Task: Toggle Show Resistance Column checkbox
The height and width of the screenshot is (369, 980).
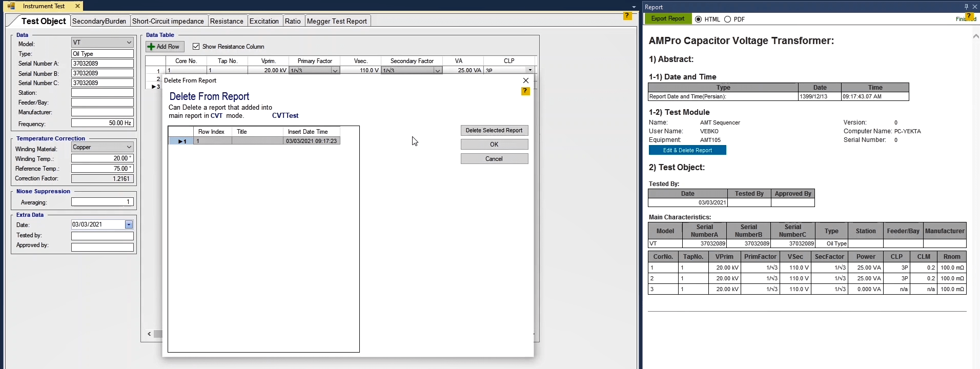Action: [196, 47]
